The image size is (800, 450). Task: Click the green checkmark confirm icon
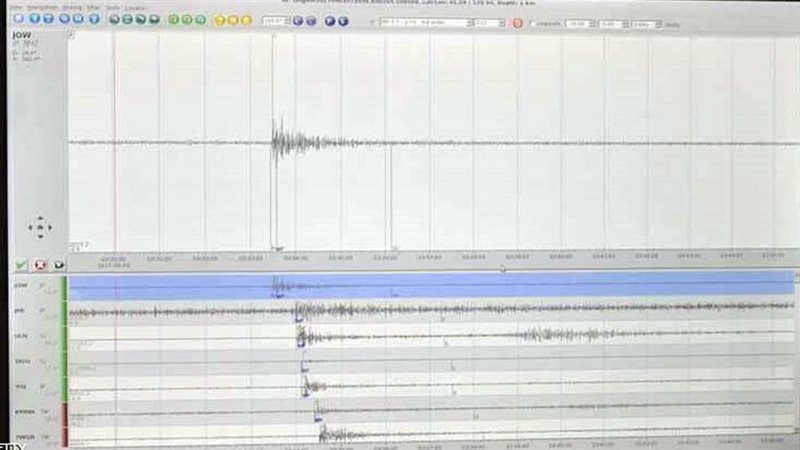click(21, 265)
